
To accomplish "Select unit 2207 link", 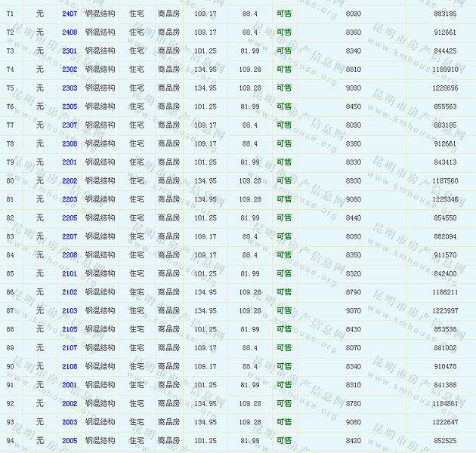I will 70,236.
